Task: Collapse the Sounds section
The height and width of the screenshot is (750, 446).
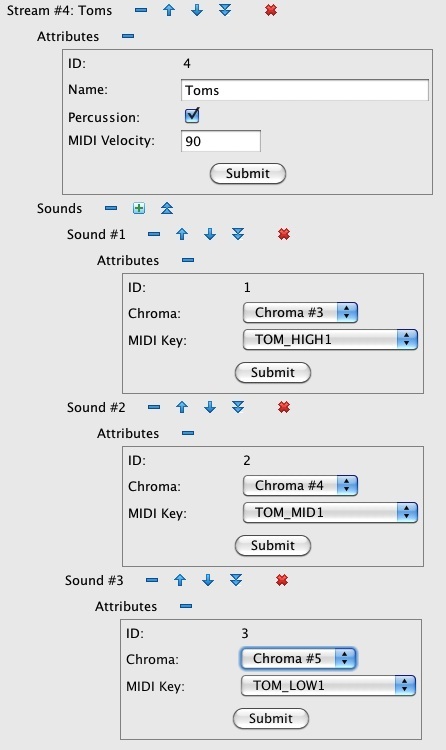Action: pyautogui.click(x=111, y=208)
